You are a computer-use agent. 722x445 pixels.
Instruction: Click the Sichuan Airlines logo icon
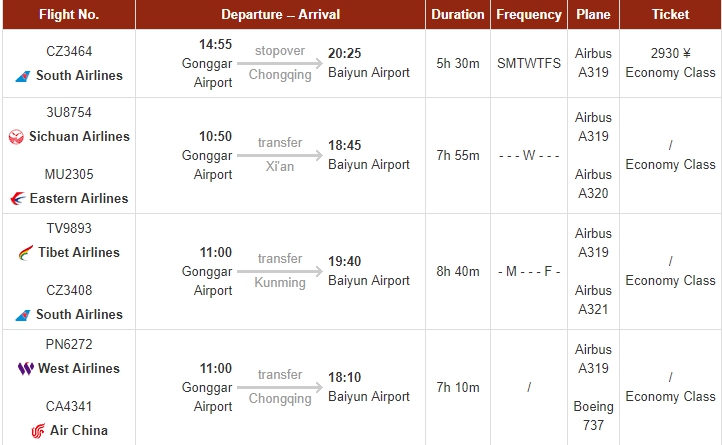[x=16, y=137]
